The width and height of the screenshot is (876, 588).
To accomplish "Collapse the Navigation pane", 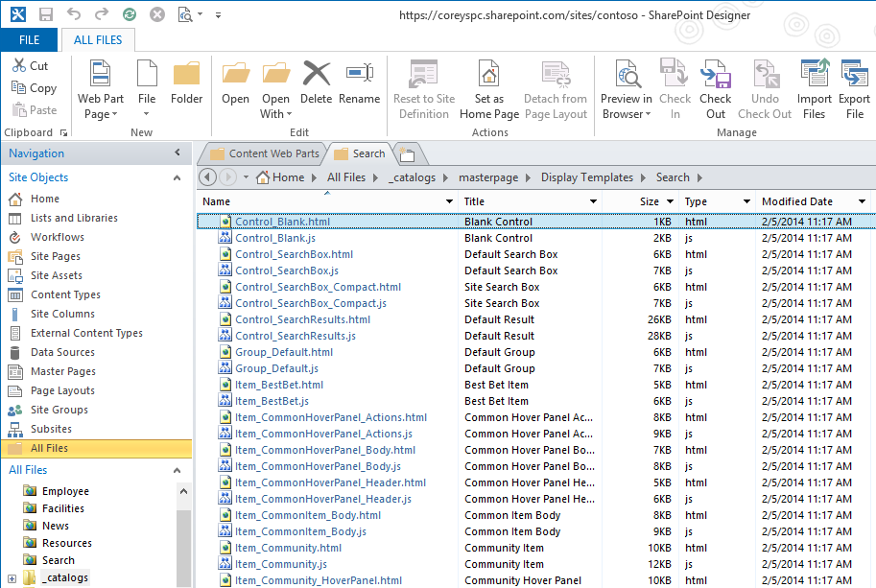I will point(178,153).
